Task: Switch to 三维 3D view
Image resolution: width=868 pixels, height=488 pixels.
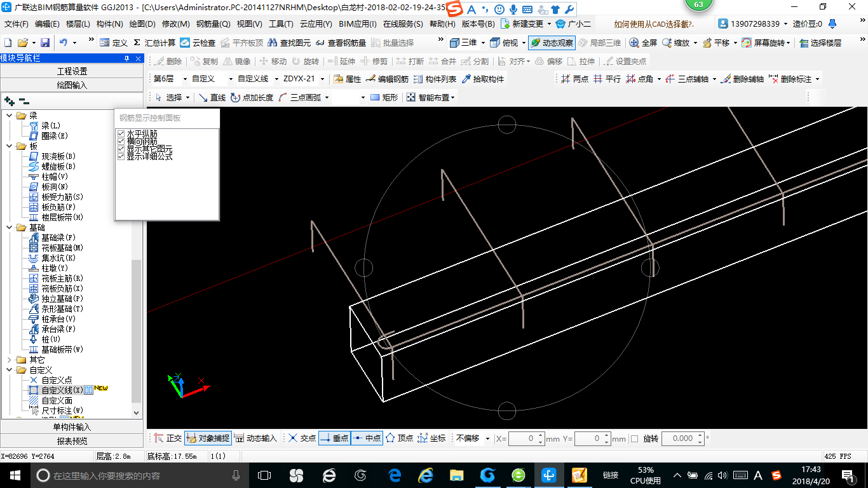Action: (x=463, y=43)
